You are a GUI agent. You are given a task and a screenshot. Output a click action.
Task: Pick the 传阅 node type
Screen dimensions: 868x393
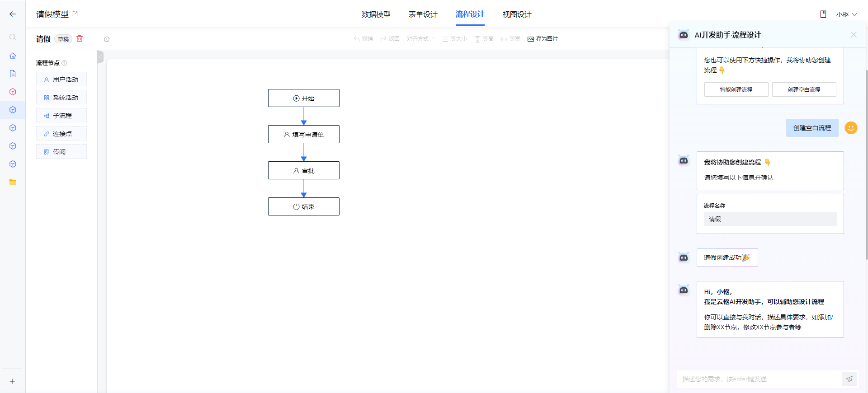point(61,151)
